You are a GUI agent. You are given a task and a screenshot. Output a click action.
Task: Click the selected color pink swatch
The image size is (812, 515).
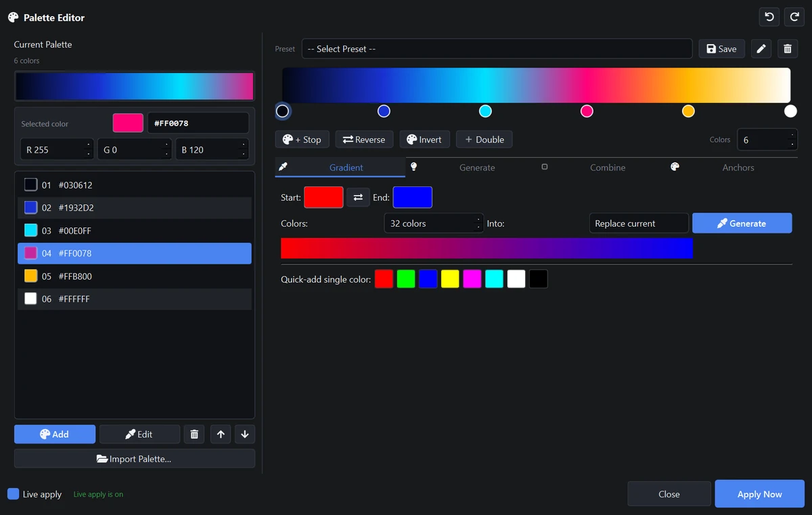(128, 123)
